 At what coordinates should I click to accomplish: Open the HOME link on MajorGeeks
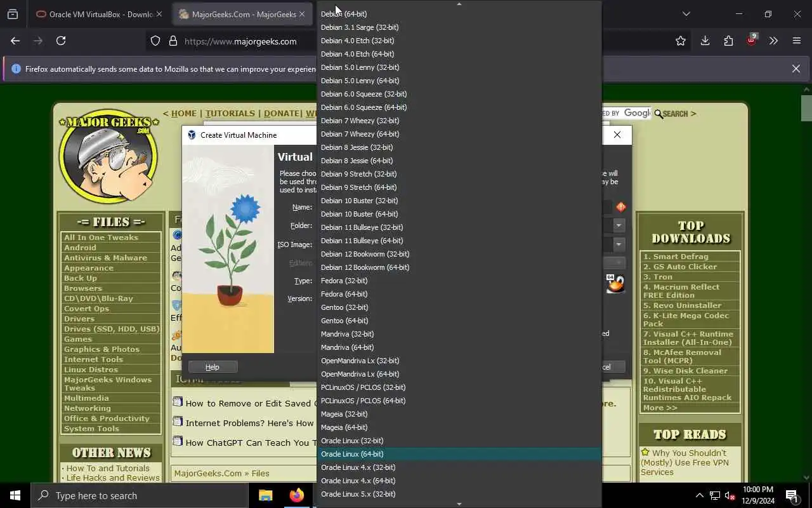coord(184,114)
